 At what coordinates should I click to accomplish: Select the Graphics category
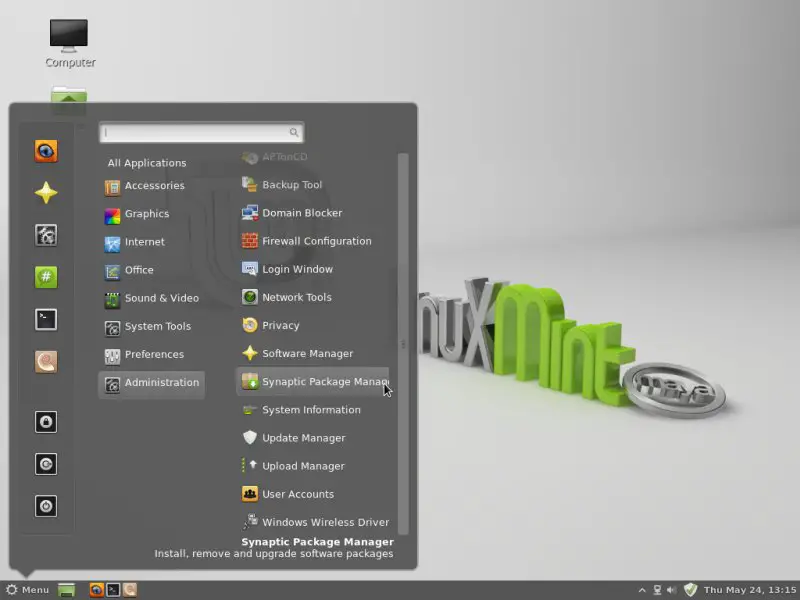(151, 214)
